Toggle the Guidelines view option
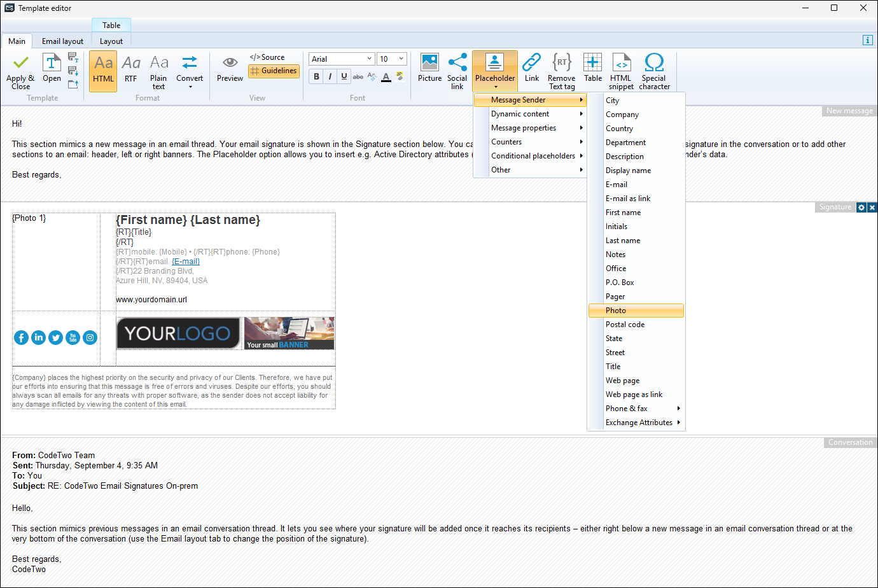Viewport: 878px width, 588px height. [274, 71]
